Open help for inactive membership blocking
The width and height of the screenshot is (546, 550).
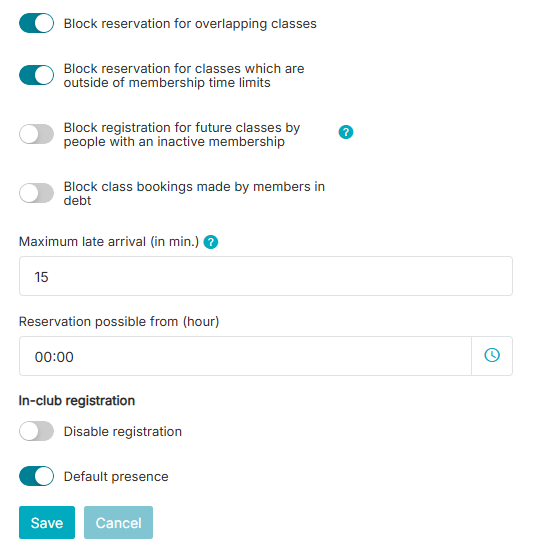tap(346, 132)
